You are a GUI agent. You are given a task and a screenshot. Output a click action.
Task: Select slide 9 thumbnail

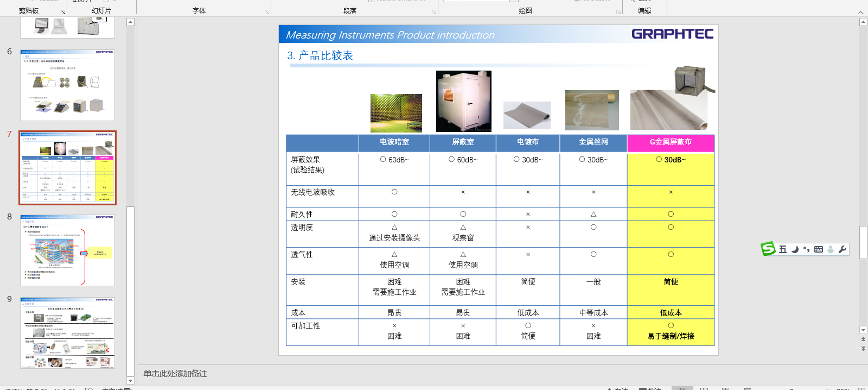click(x=67, y=332)
